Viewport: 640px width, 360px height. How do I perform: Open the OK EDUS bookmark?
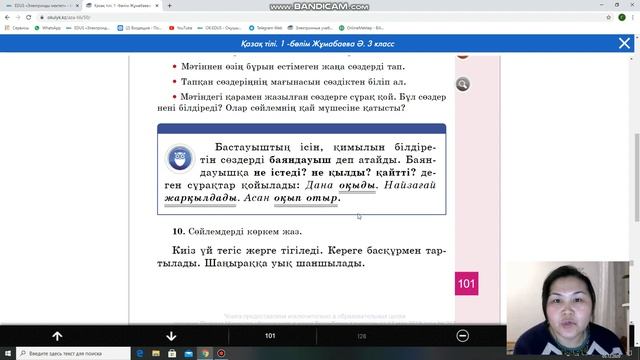coord(219,28)
